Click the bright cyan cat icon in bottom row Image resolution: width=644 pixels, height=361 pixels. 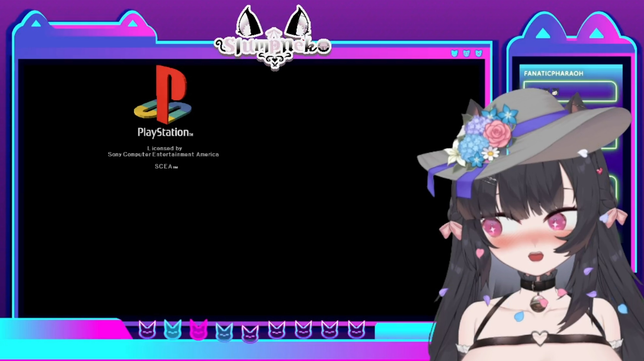pyautogui.click(x=172, y=330)
